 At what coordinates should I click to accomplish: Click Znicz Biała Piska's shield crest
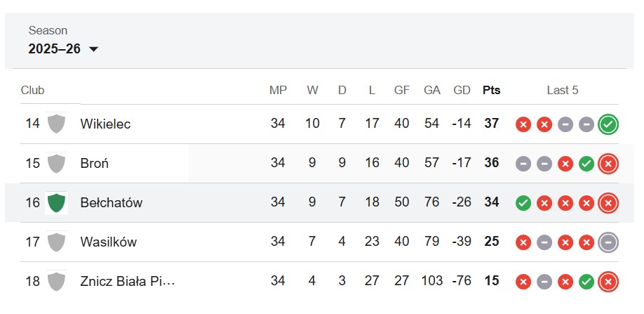pyautogui.click(x=56, y=282)
